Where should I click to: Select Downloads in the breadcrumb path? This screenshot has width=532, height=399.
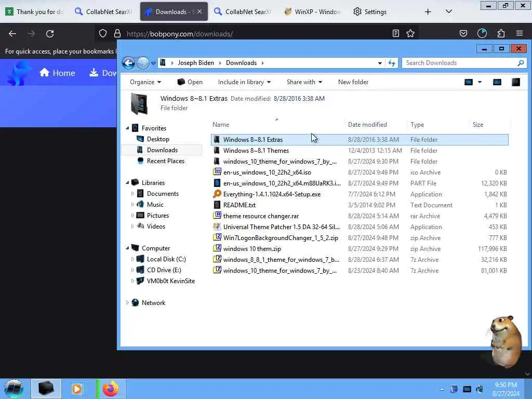pos(241,63)
